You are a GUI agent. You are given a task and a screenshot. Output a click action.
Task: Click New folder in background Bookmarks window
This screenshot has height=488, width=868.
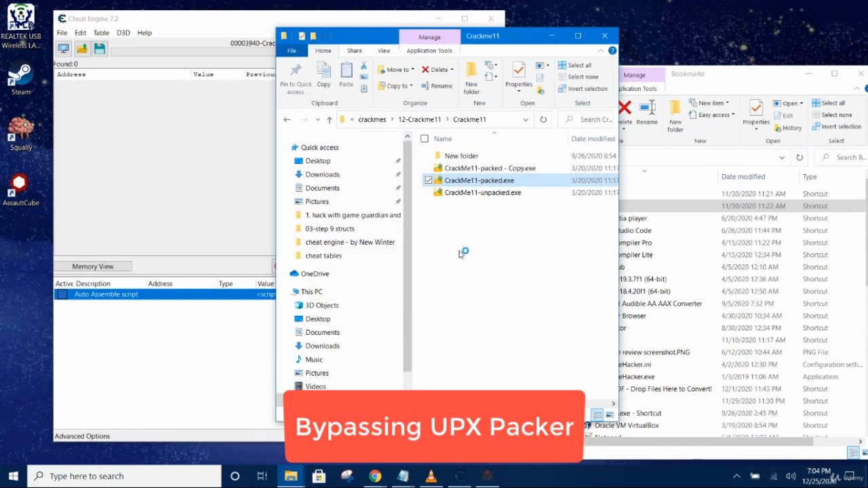(x=675, y=115)
